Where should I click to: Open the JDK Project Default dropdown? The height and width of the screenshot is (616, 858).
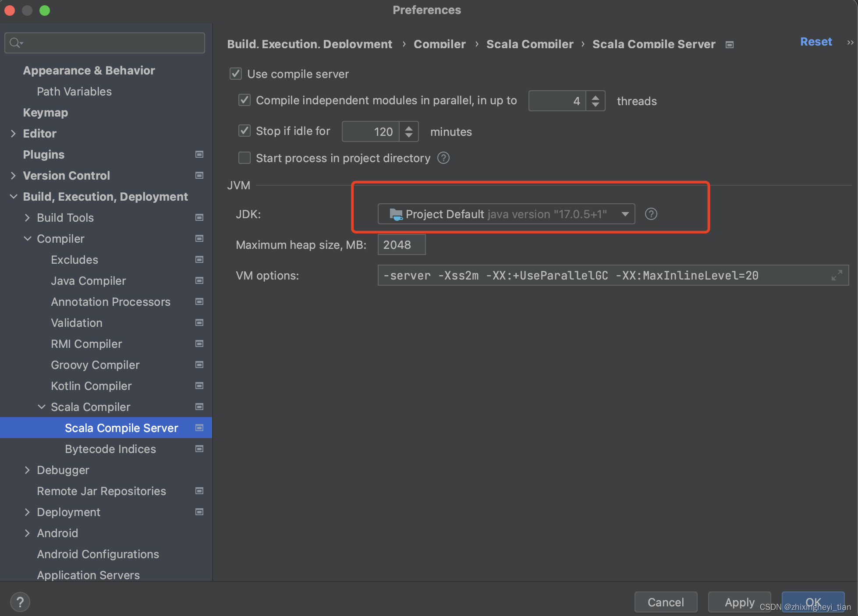pos(506,214)
